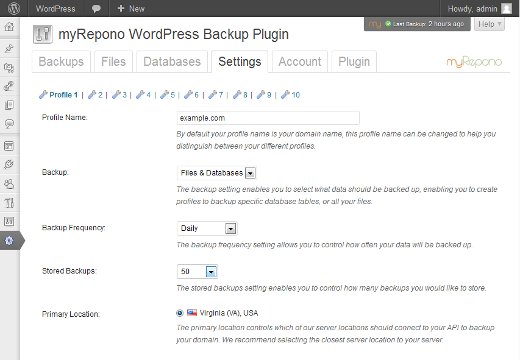
Task: Click the New button in admin bar
Action: point(131,9)
